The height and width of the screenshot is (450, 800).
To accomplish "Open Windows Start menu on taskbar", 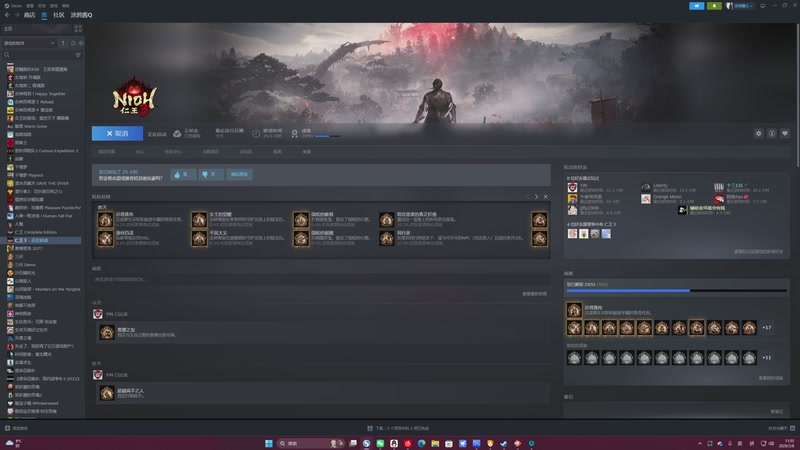I will tap(267, 442).
